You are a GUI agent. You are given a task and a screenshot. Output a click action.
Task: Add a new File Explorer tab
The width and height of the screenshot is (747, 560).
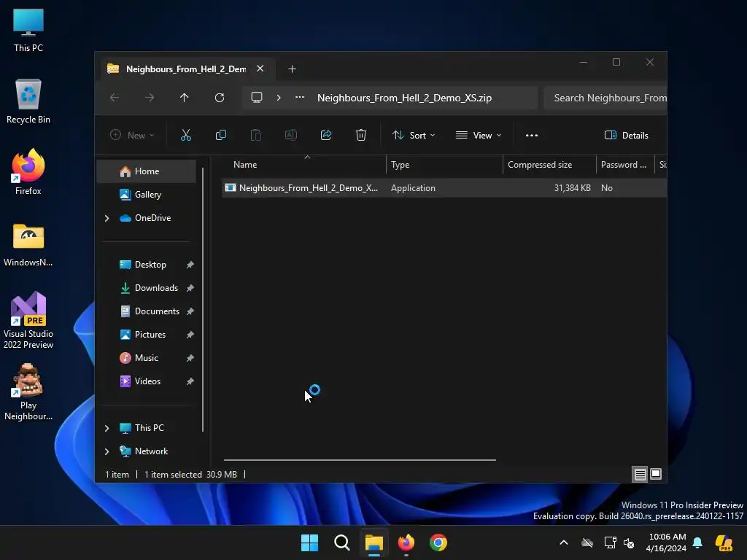[x=292, y=69]
